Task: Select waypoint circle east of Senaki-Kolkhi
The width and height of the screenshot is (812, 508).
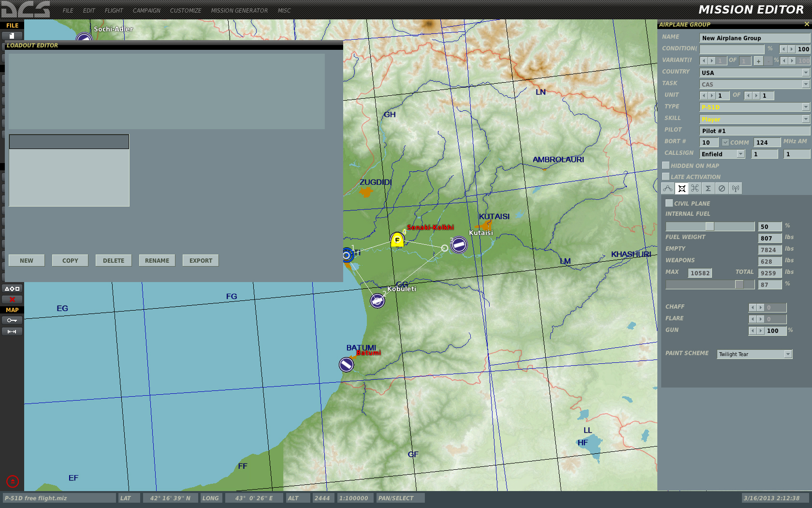Action: click(x=445, y=248)
